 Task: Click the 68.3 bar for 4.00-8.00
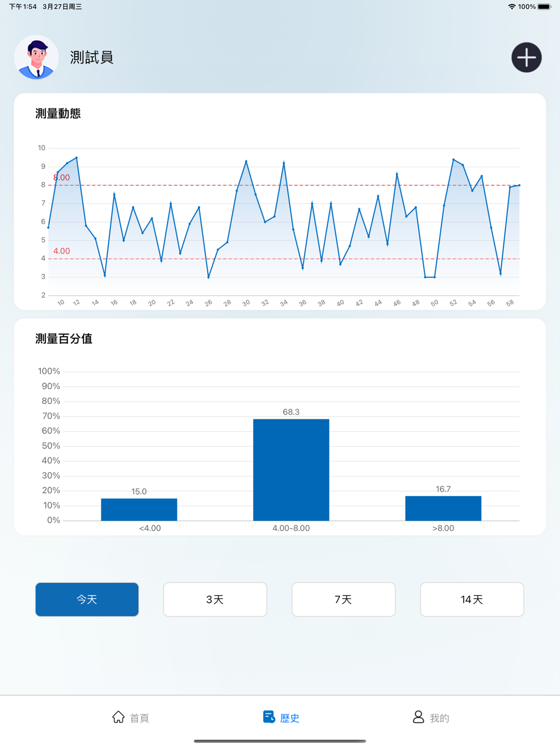click(x=291, y=470)
